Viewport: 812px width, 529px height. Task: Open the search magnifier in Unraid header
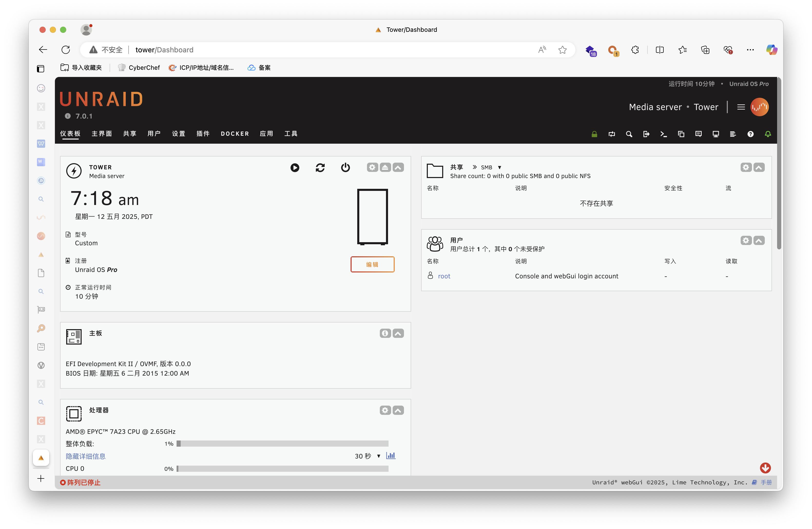click(x=629, y=134)
